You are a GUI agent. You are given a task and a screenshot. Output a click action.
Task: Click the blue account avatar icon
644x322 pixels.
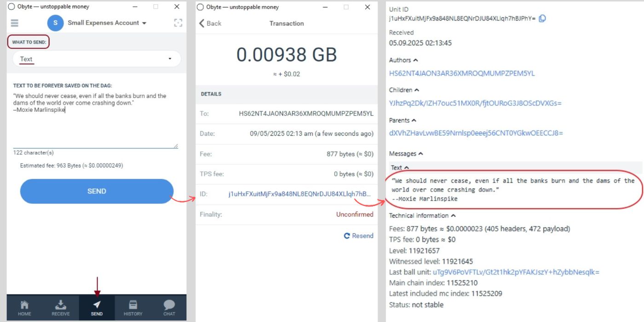coord(55,23)
